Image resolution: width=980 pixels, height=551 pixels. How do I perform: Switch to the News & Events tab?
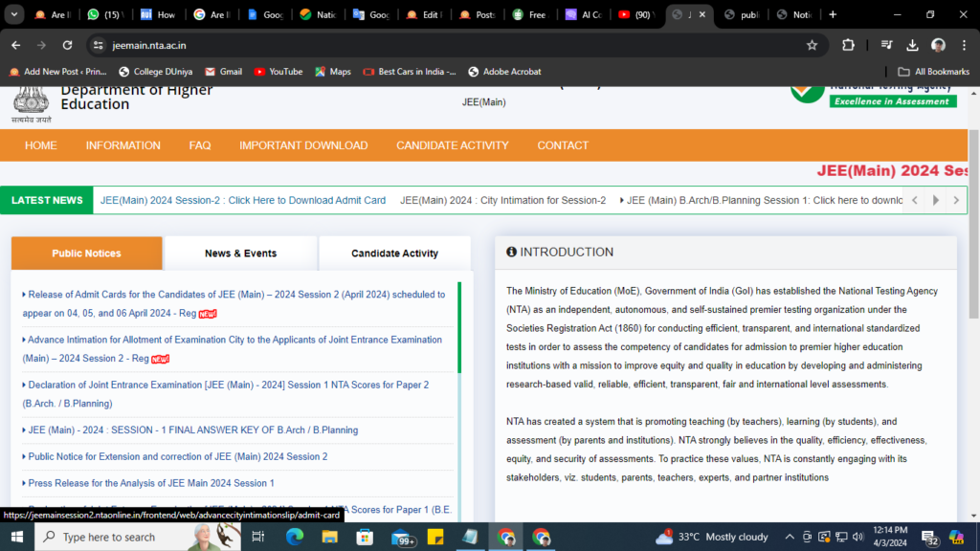(240, 253)
